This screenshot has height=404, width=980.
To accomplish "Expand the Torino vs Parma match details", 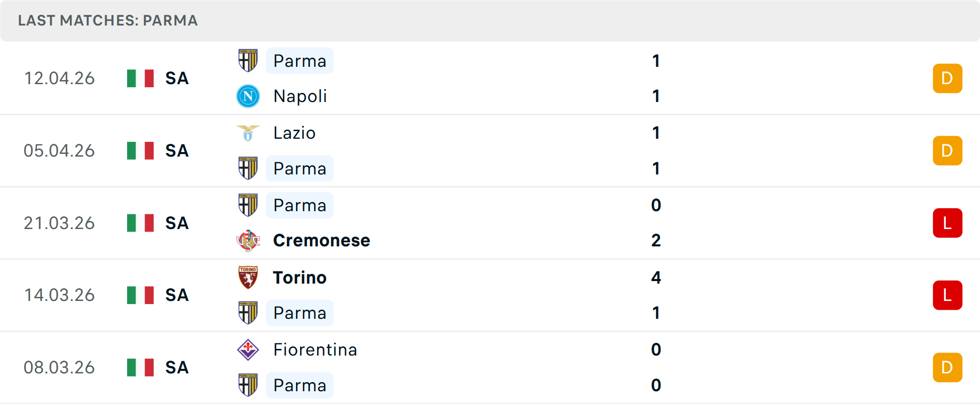I will tap(490, 295).
